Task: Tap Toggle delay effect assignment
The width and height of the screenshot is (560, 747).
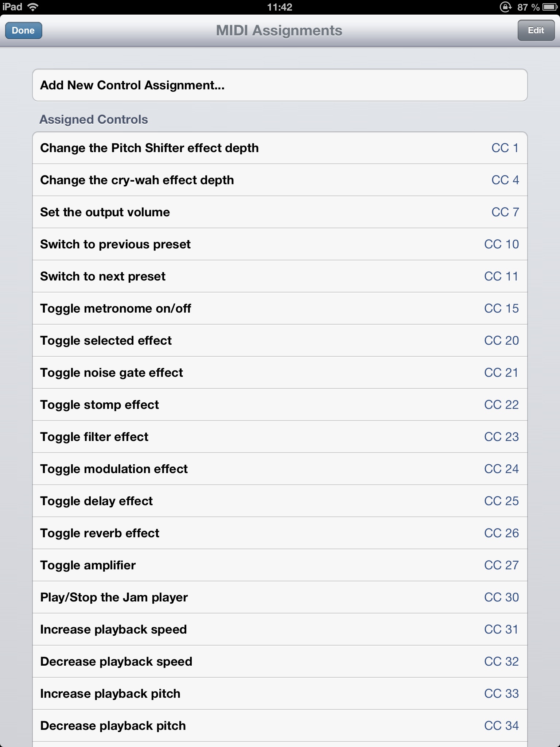Action: point(280,501)
